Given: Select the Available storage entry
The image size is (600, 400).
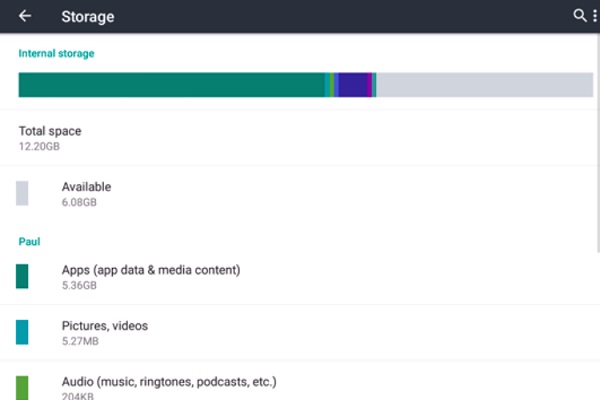Looking at the screenshot, I should tap(86, 187).
